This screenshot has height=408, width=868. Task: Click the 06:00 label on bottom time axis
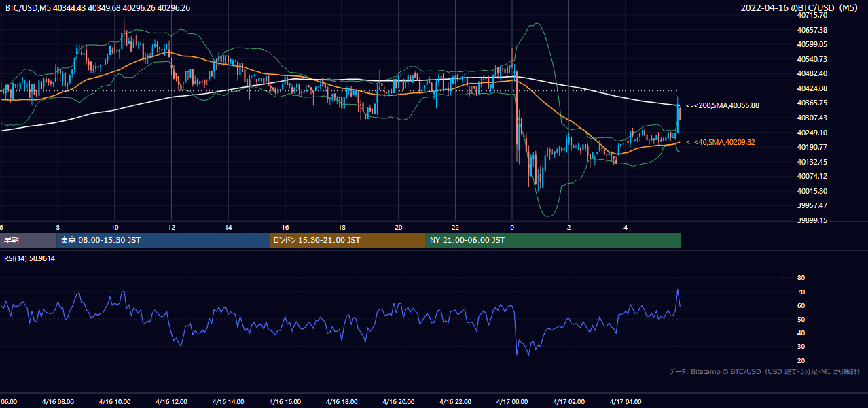coord(8,401)
